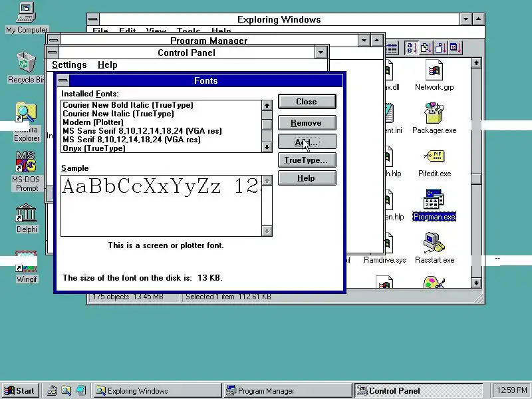Select Courier New Bold Italic (TrueType) font

tap(161, 105)
